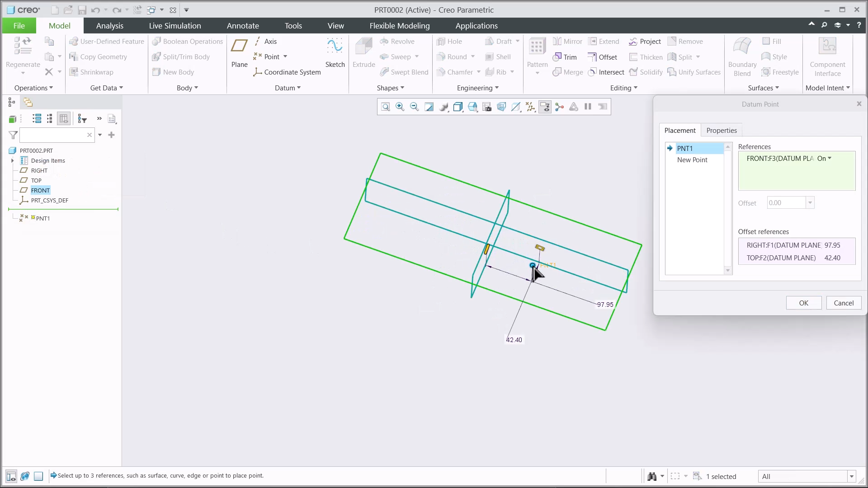This screenshot has height=488, width=868.
Task: Click the View Manager camera icon
Action: click(487, 107)
